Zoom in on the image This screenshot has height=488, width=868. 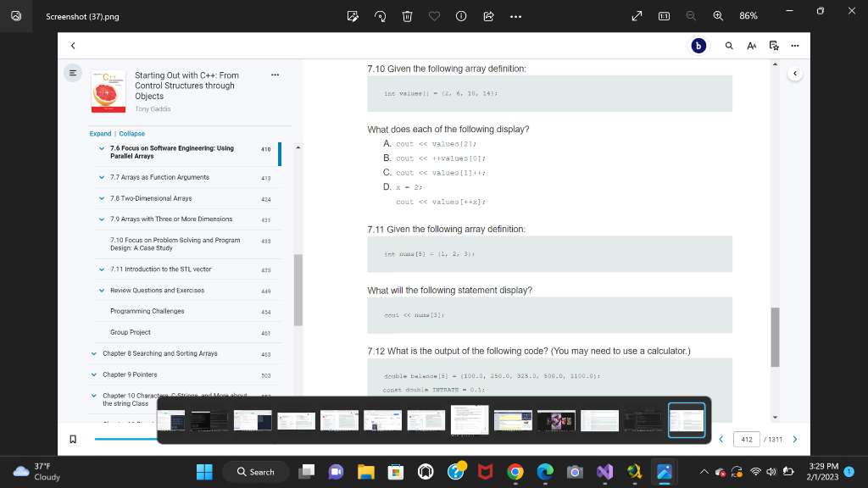pos(718,16)
